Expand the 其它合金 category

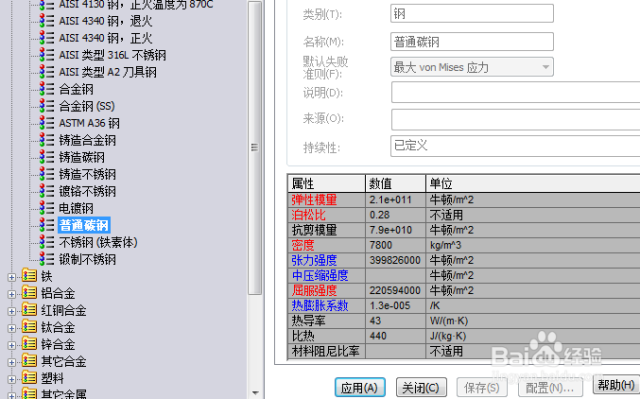tap(12, 362)
